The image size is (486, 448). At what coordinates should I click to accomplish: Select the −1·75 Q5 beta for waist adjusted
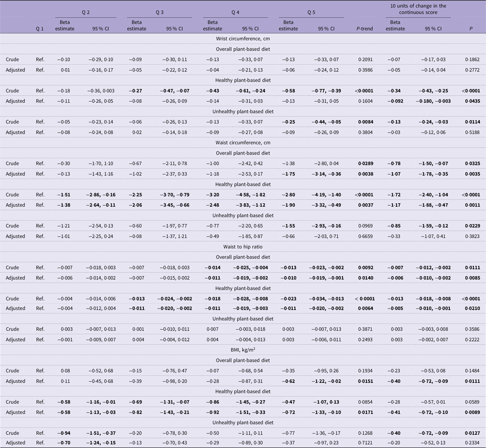(x=288, y=174)
